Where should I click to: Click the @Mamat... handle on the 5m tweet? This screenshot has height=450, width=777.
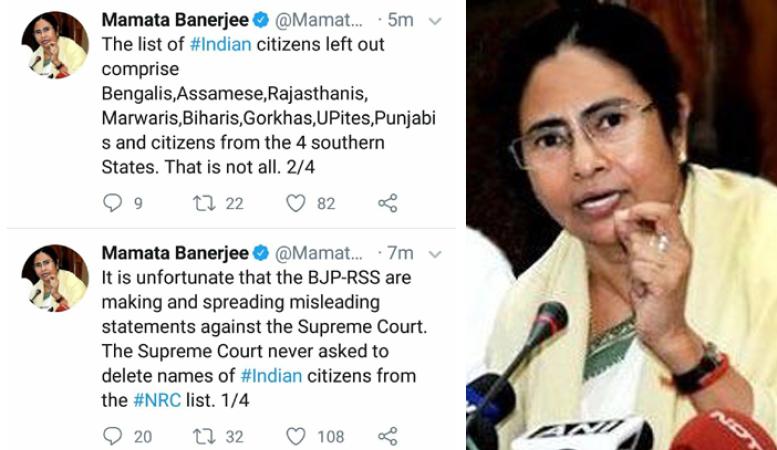(319, 20)
